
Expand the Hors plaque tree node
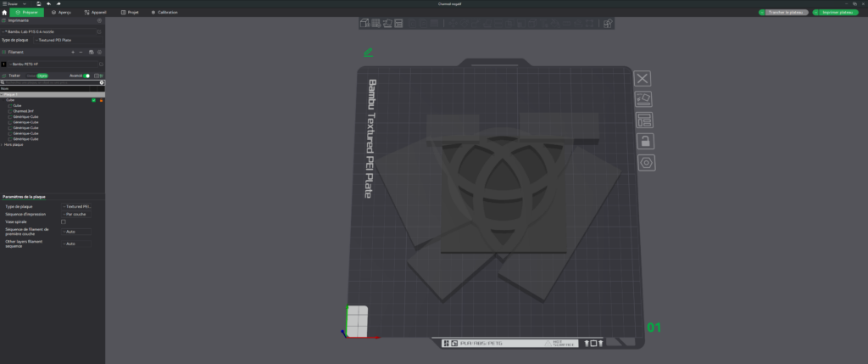[x=3, y=144]
